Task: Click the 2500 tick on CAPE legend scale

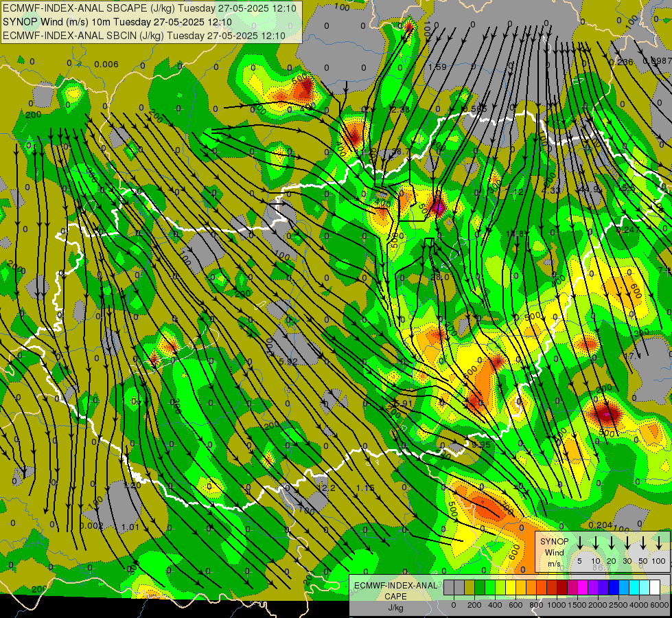Action: click(618, 605)
